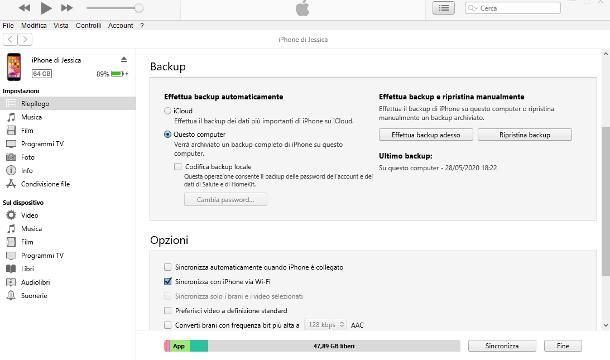Image resolution: width=610 pixels, height=360 pixels.
Task: Click the teal segment in storage bar
Action: point(199,346)
